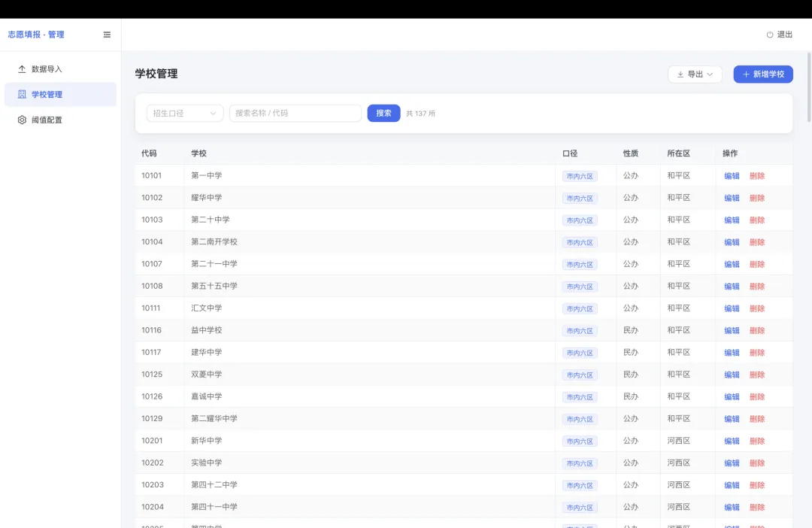Click the code cell 10101

tap(152, 176)
